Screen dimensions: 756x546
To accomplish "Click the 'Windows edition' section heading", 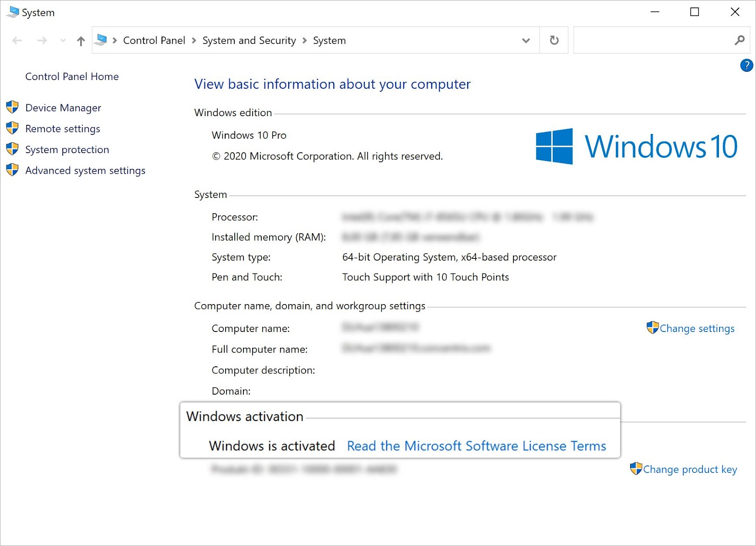I will (x=233, y=112).
